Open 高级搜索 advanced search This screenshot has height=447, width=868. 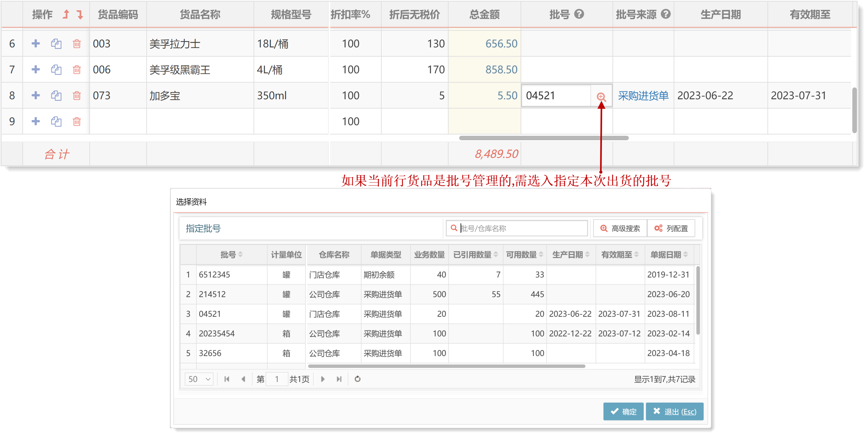click(620, 228)
